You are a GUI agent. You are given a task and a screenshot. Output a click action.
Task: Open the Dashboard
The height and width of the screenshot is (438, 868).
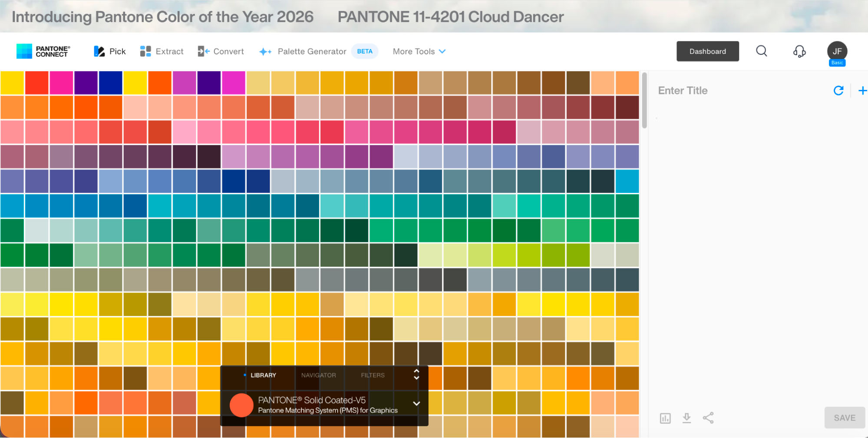point(707,51)
